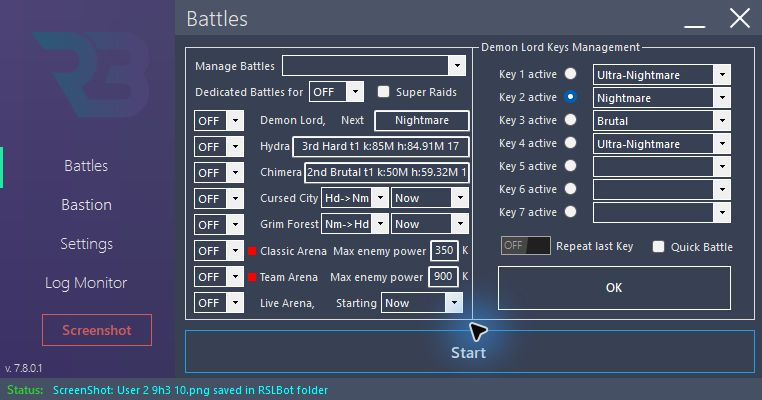This screenshot has height=400, width=762.
Task: Expand Live Arena Starting Now dropdown
Action: [x=422, y=303]
